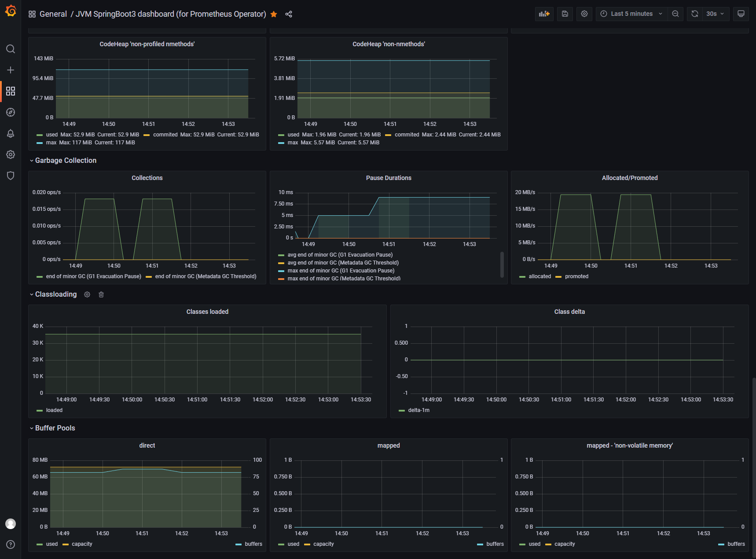Click the Add panel toolbar icon
This screenshot has width=756, height=559.
(x=544, y=14)
